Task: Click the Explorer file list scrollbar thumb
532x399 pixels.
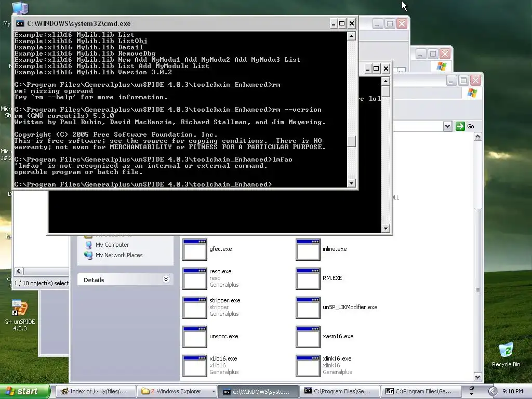Action: coord(478,290)
